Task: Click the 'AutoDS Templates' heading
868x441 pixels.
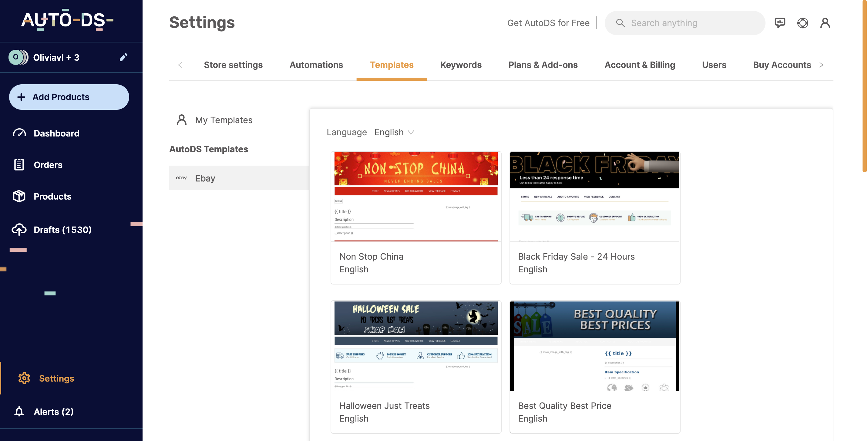Action: [x=209, y=149]
